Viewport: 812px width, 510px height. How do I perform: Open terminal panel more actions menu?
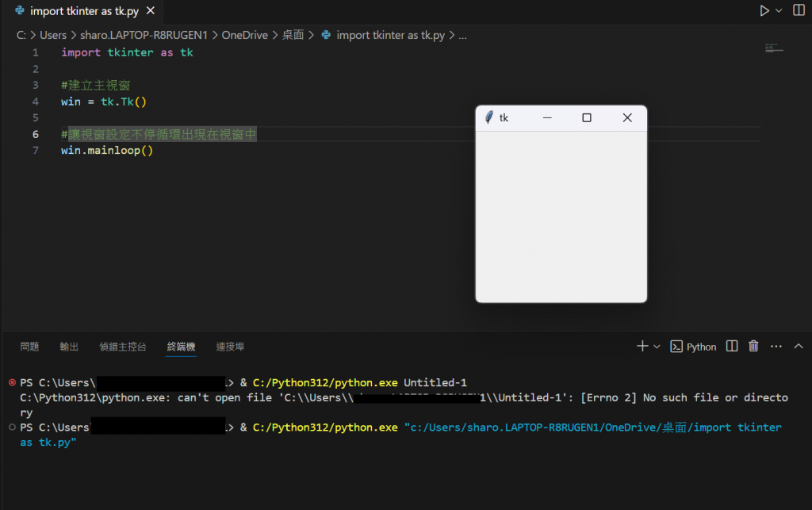776,346
